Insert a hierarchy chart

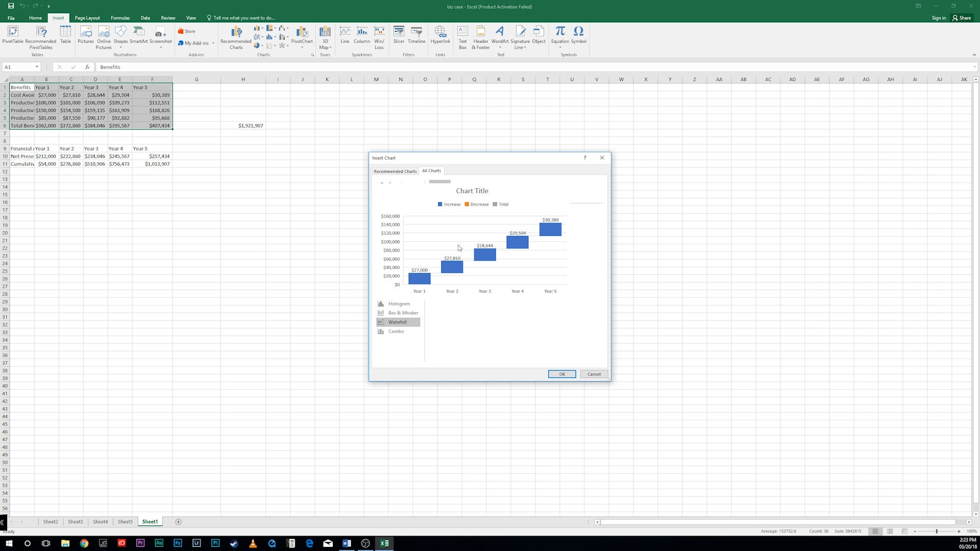(x=271, y=28)
